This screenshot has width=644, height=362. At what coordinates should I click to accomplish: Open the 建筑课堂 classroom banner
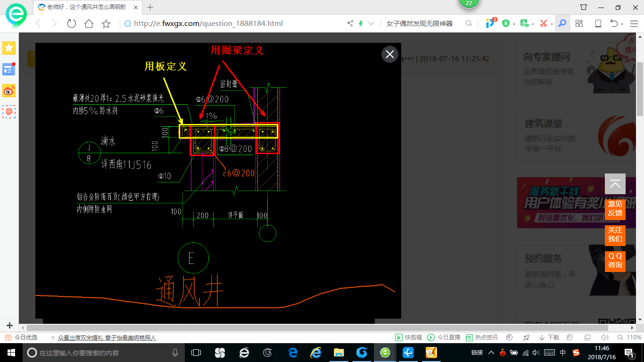577,136
